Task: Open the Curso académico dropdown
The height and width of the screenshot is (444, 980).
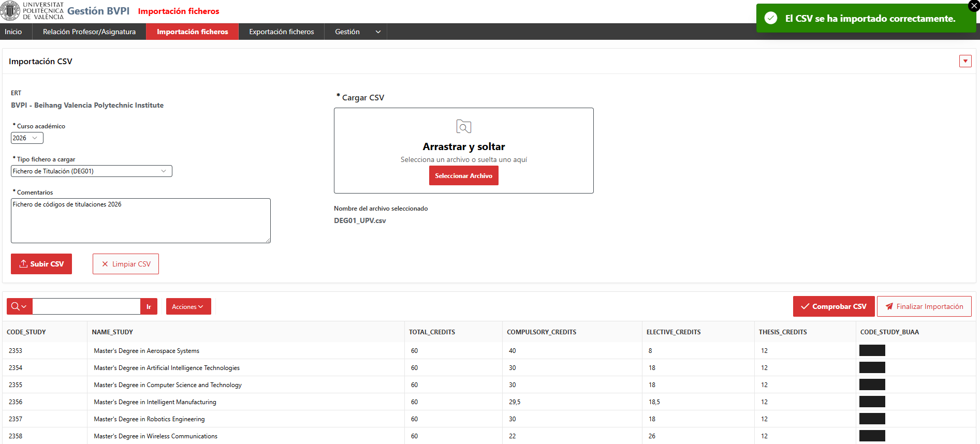Action: pyautogui.click(x=27, y=138)
